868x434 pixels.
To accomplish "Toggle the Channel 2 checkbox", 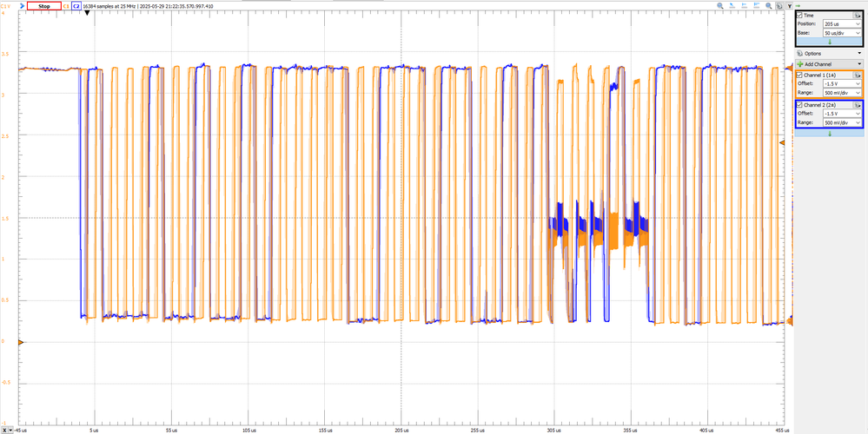I will pos(799,104).
